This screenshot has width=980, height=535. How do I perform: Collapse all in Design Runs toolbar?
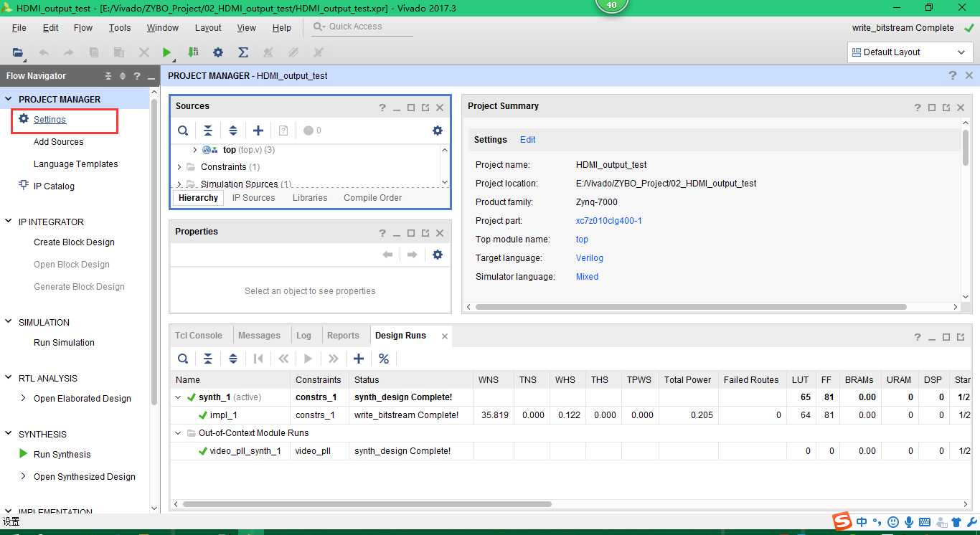point(208,359)
